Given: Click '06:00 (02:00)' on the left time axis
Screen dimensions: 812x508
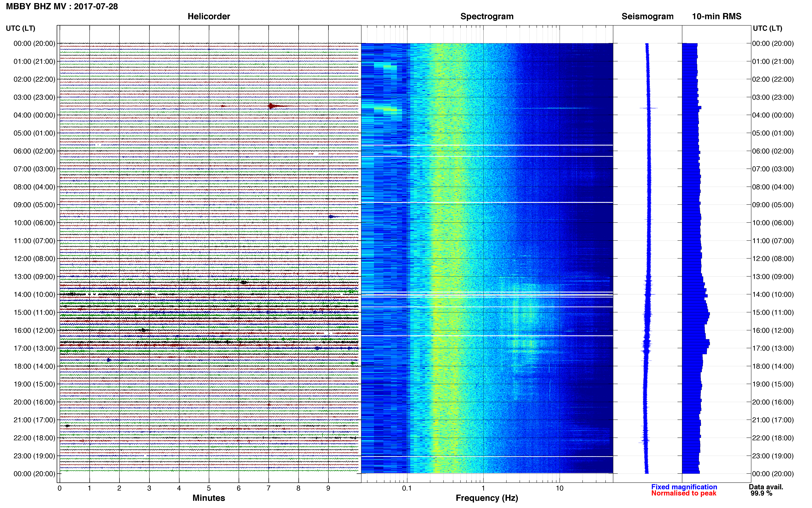Looking at the screenshot, I should 34,151.
